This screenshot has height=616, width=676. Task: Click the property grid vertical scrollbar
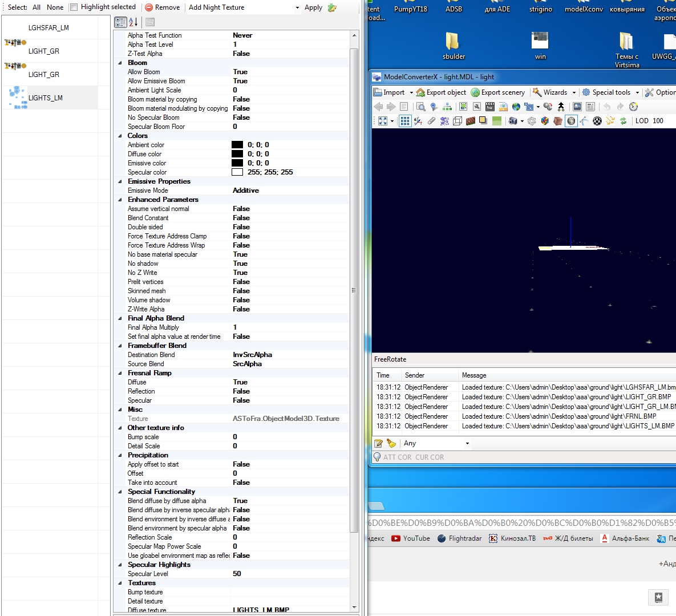tap(354, 290)
